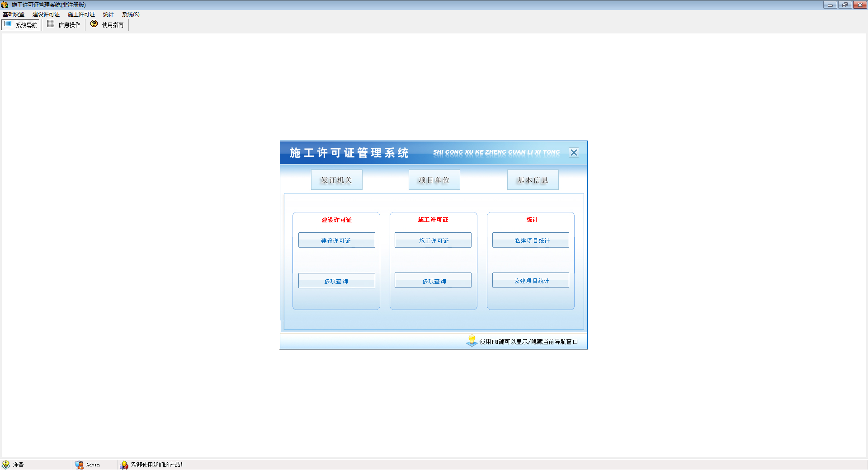Close the navigation dialog with X

(574, 153)
